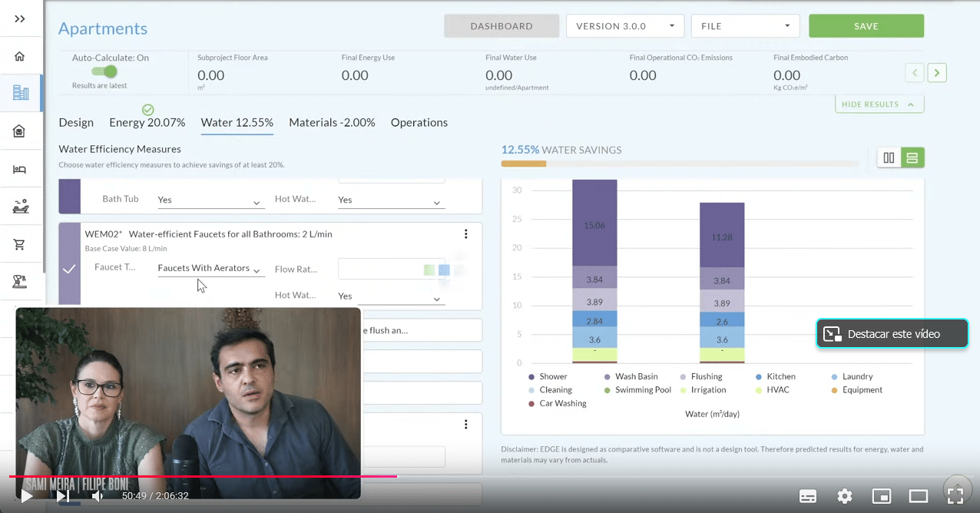Toggle video subtitles/captions button
Screen dimensions: 980x513
pyautogui.click(x=808, y=496)
